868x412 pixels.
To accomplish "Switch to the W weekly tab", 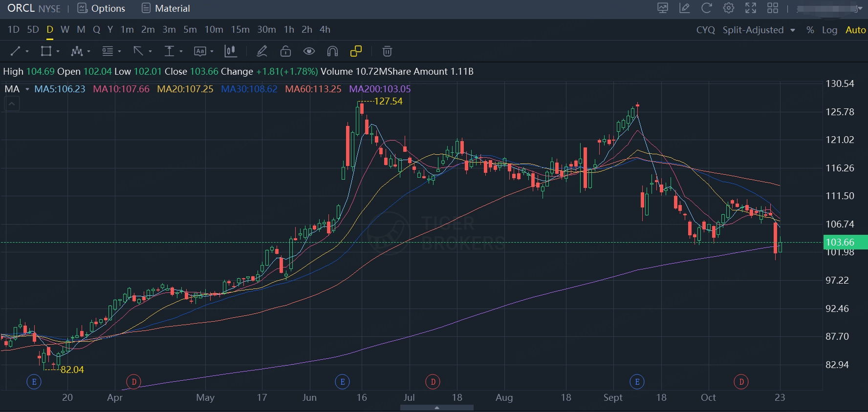I will tap(65, 30).
